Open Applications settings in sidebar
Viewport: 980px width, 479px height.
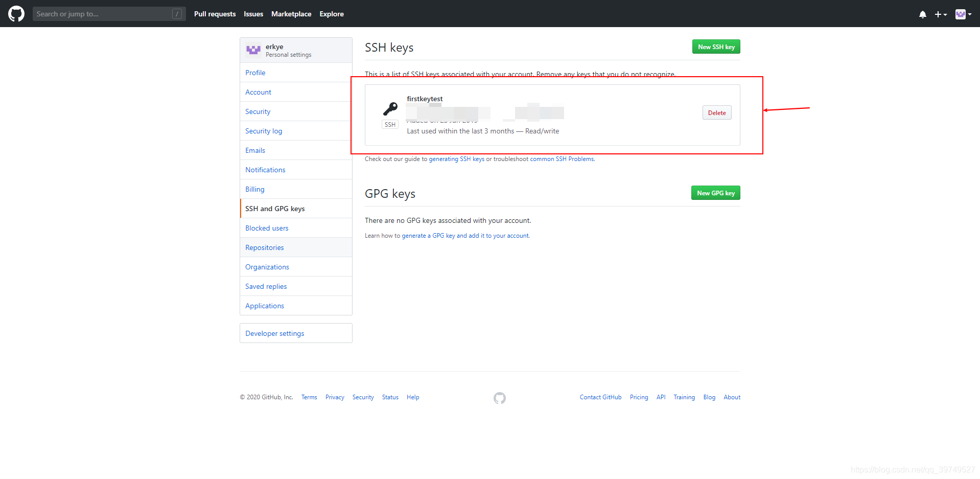[296, 306]
